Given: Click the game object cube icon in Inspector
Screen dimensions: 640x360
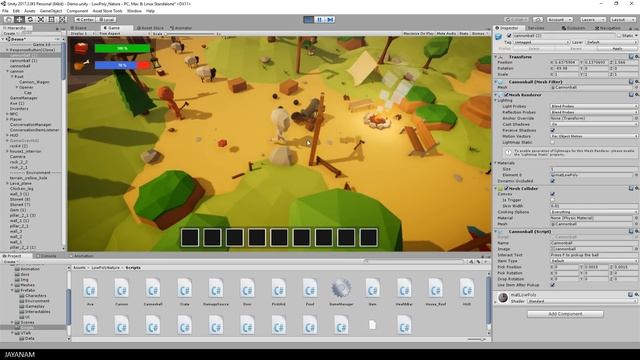Looking at the screenshot, I should (x=499, y=37).
